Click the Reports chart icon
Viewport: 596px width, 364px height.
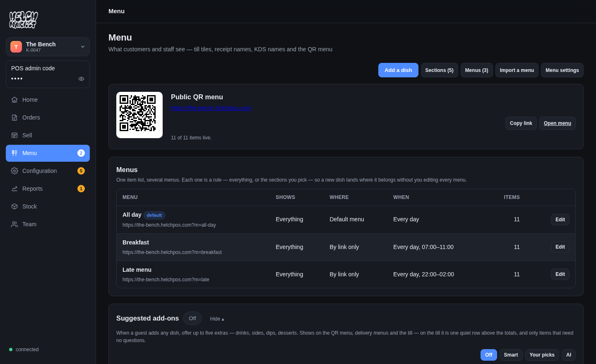14,189
